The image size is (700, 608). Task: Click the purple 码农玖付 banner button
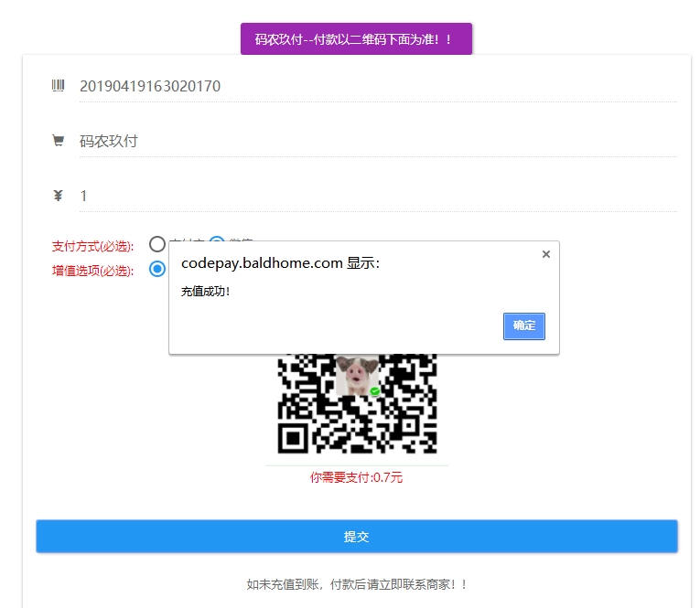click(356, 39)
